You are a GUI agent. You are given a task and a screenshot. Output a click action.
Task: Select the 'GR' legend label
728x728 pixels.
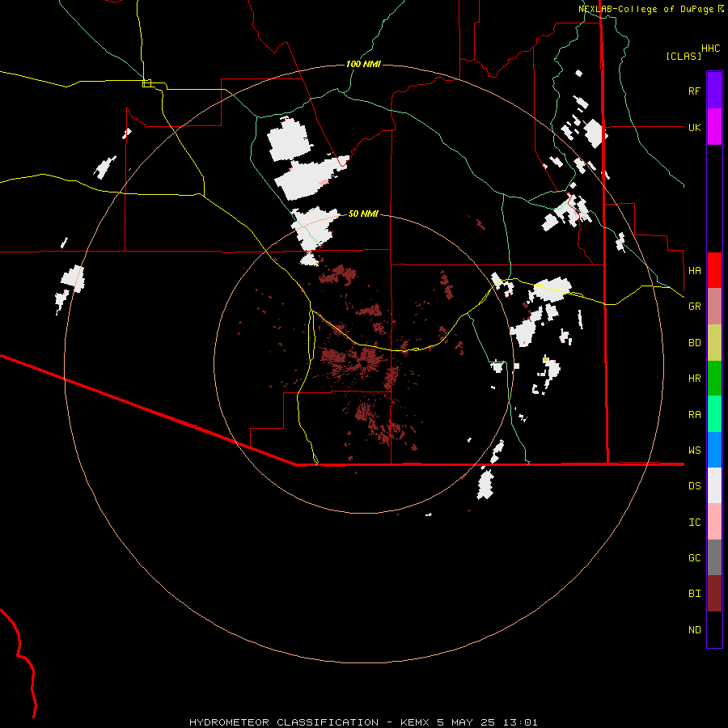point(694,307)
